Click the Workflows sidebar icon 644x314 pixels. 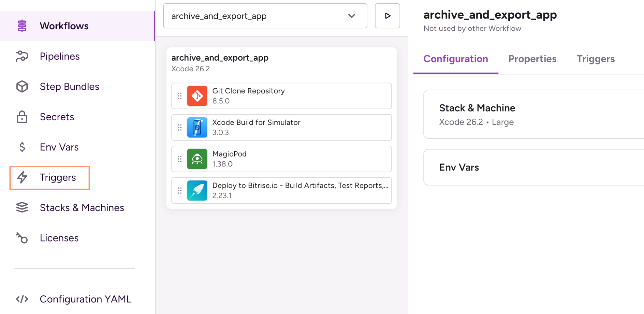(22, 26)
